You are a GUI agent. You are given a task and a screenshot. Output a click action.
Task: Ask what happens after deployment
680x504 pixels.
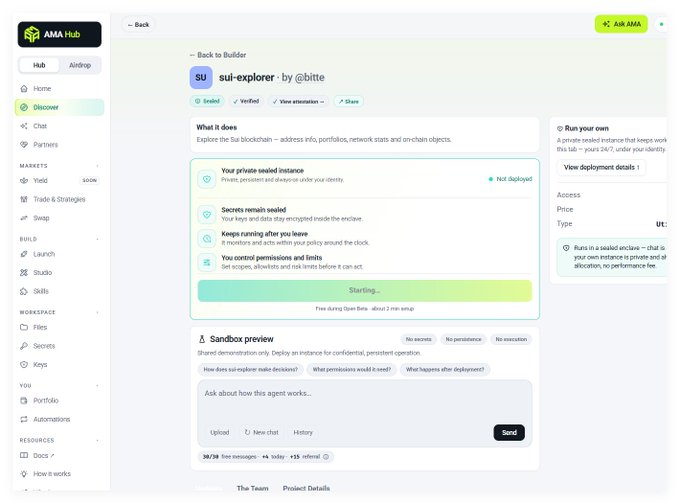445,370
